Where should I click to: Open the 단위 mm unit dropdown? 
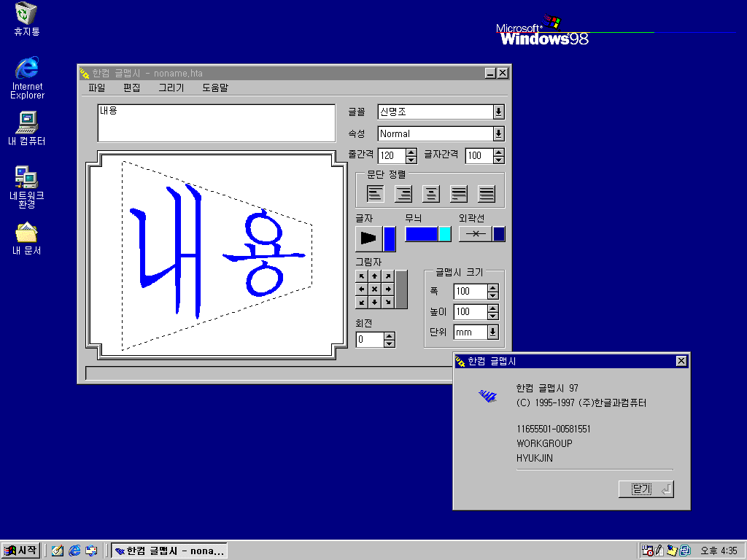point(492,332)
